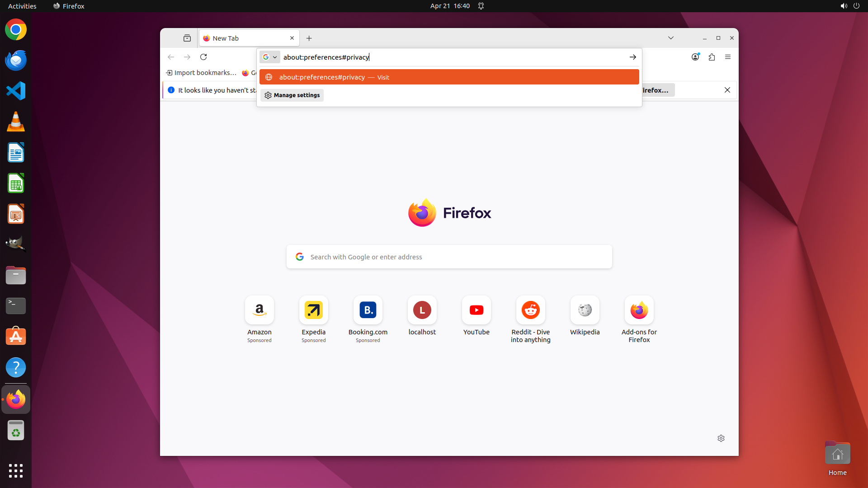Open new tab personalize gear icon
This screenshot has width=868, height=488.
(721, 438)
